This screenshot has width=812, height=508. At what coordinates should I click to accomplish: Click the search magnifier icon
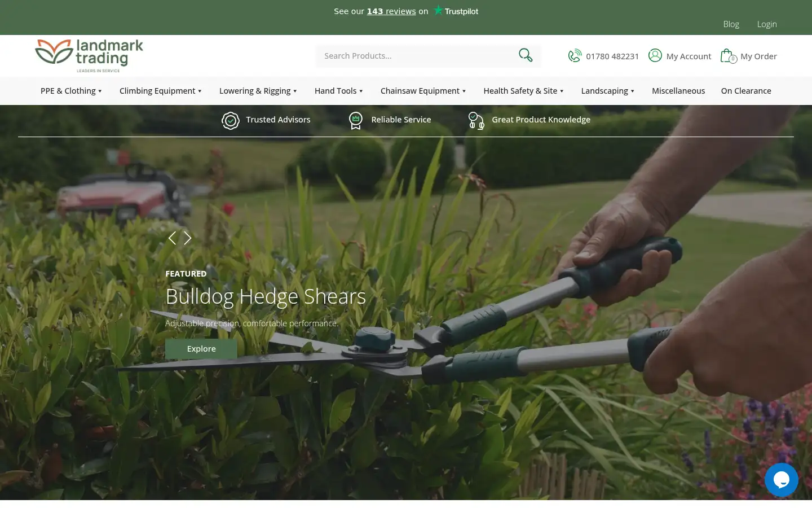526,55
